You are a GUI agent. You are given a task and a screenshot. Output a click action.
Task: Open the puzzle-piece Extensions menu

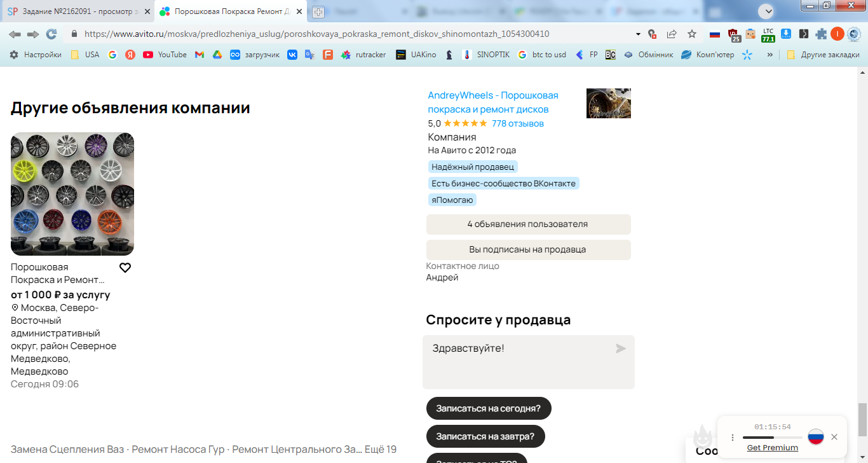click(822, 34)
